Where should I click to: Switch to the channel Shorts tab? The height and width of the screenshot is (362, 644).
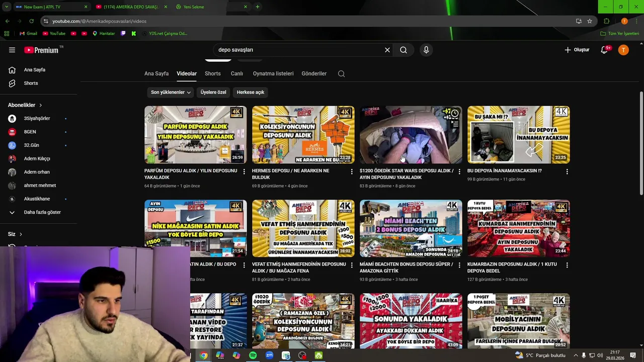[213, 73]
